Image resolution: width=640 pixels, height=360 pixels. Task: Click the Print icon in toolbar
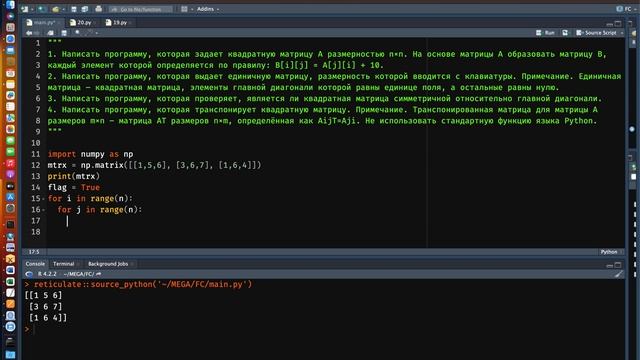point(98,9)
